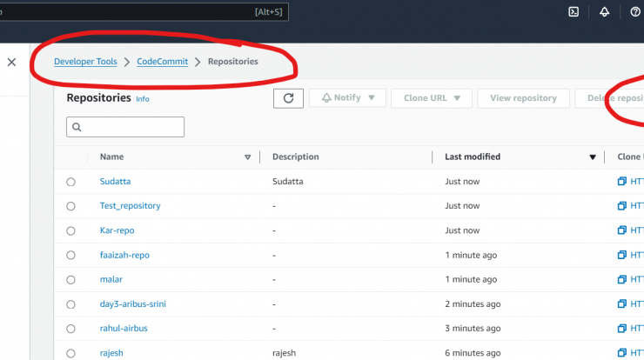Screen dimensions: 644x360
Task: Open the faaizah-repo link
Action: (x=124, y=255)
